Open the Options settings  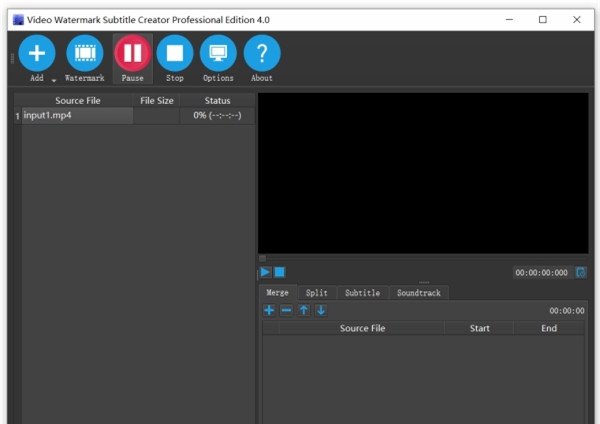(x=218, y=53)
